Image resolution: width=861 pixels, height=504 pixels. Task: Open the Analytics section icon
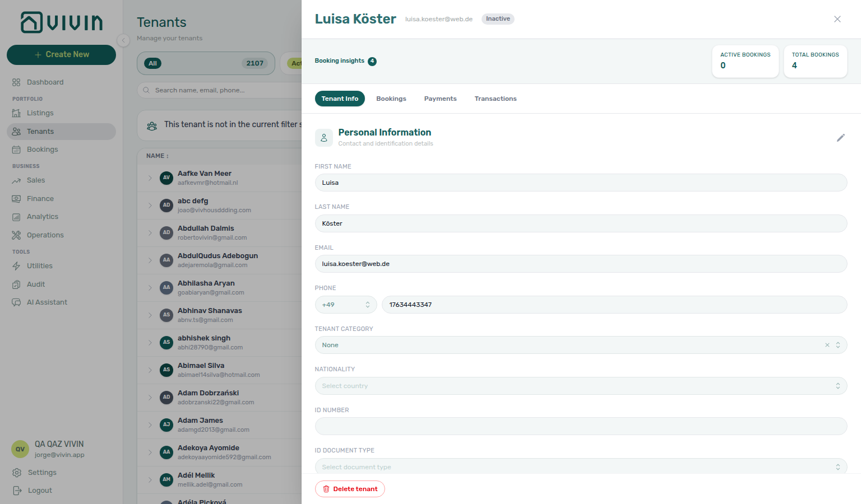pos(16,217)
